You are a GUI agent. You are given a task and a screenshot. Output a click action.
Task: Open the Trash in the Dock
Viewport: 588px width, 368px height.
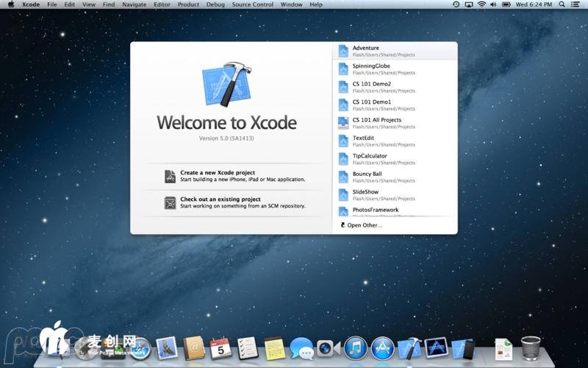point(531,347)
